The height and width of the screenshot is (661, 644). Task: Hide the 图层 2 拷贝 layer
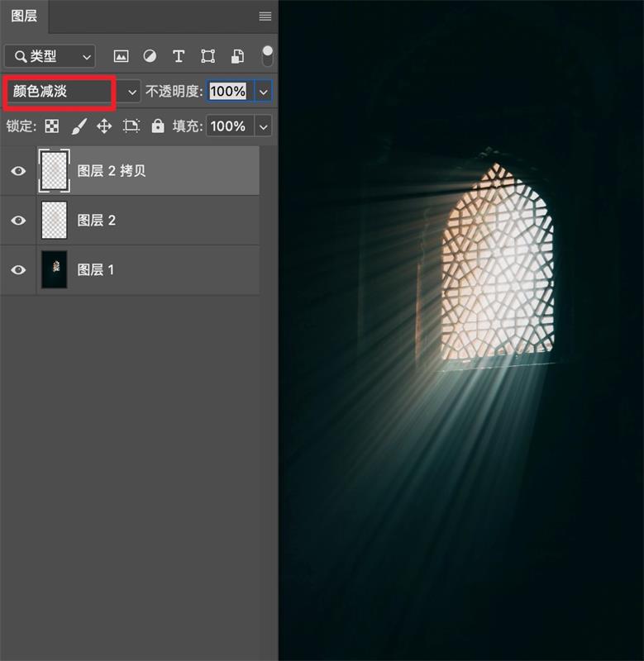tap(18, 171)
